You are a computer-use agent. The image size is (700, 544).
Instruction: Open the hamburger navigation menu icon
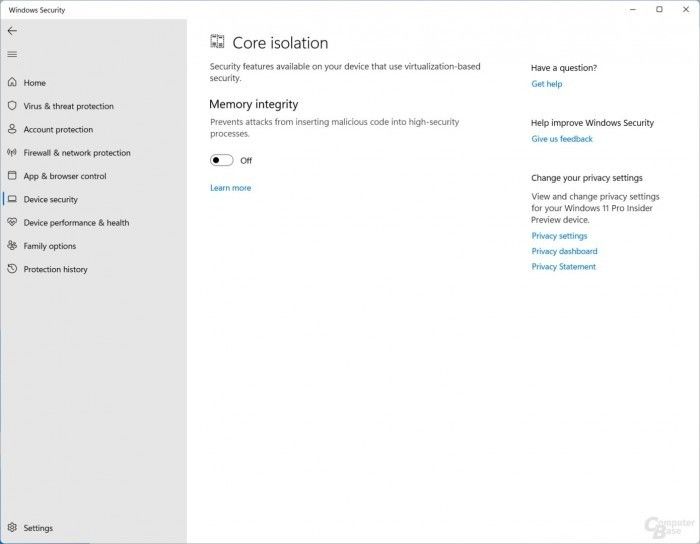[x=12, y=54]
